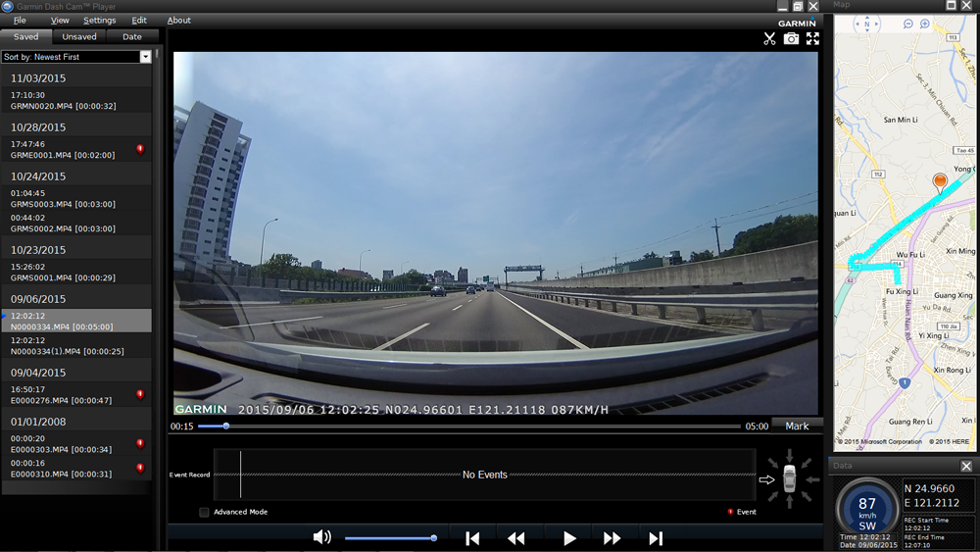Select GRME0001.MP4 recording
This screenshot has height=552, width=980.
pyautogui.click(x=76, y=149)
